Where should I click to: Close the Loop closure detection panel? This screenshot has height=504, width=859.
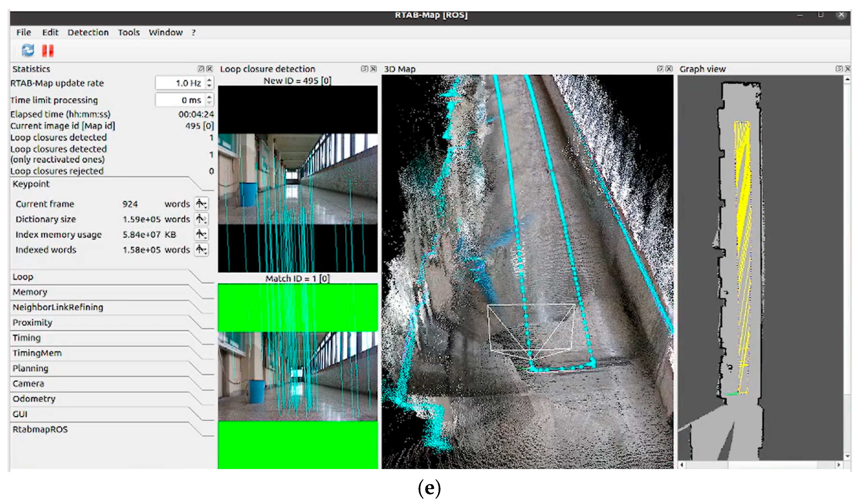click(374, 69)
